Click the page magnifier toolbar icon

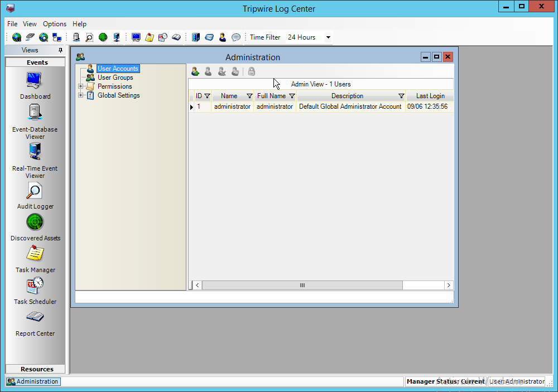[90, 37]
